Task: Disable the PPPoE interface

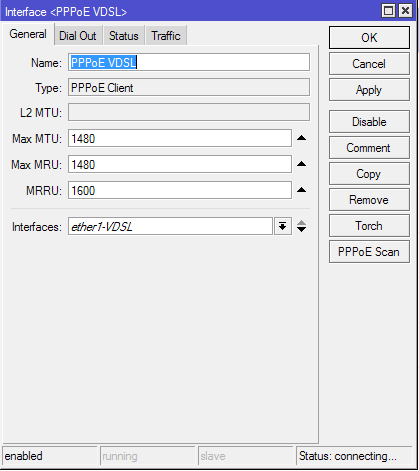Action: (x=369, y=122)
